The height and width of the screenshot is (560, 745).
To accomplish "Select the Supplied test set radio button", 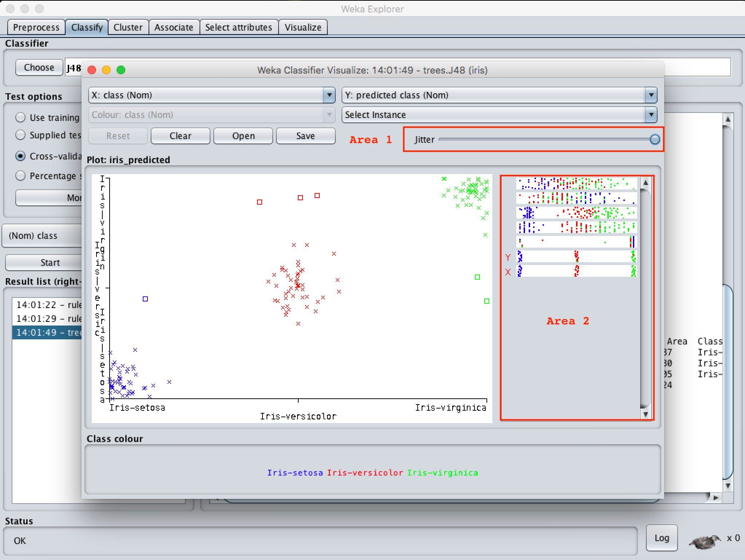I will coord(20,135).
